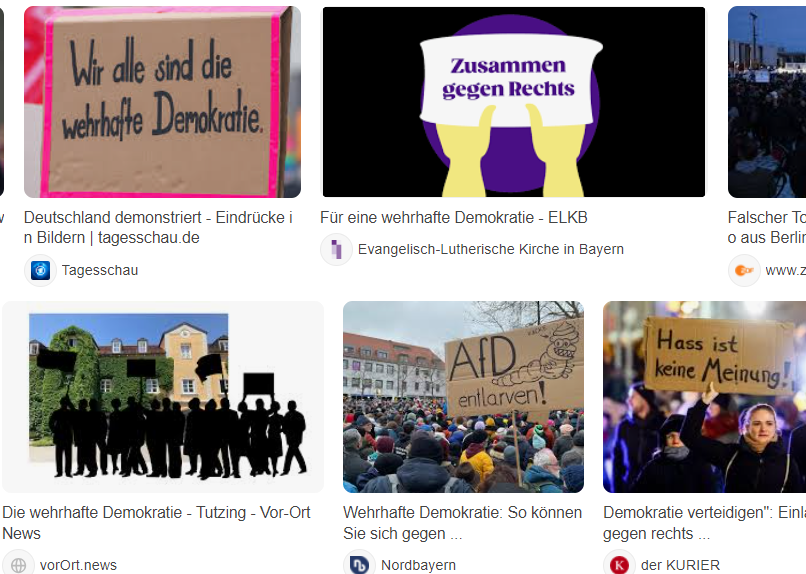The height and width of the screenshot is (574, 806).
Task: Open 'Wehrhafte Demokratie: So können Sie sich gegen' link
Action: click(463, 523)
